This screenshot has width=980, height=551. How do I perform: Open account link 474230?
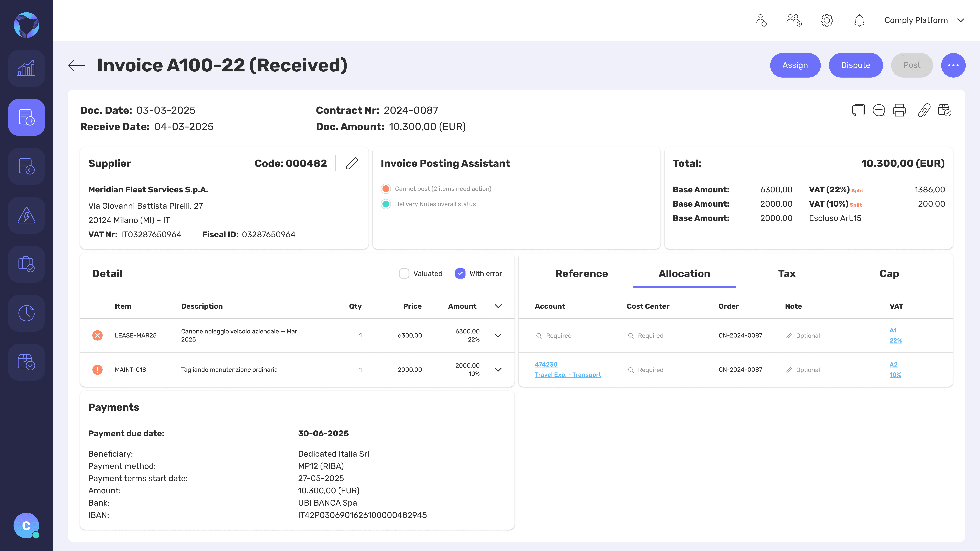pos(546,364)
